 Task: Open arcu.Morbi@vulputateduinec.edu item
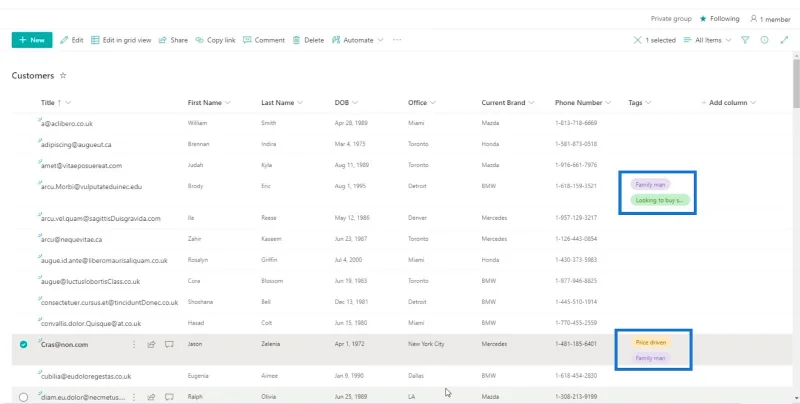click(91, 187)
